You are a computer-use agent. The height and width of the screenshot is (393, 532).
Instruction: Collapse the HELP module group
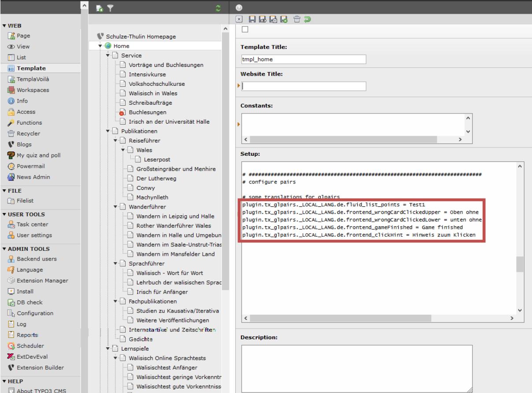pos(4,381)
